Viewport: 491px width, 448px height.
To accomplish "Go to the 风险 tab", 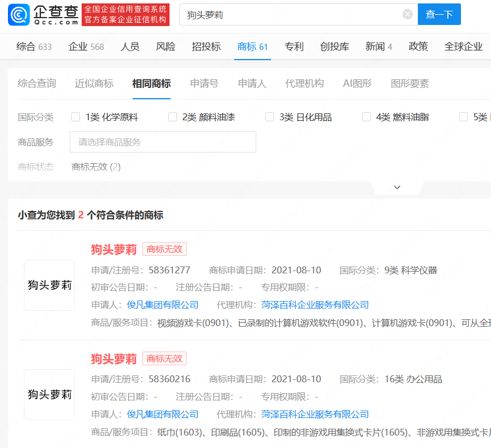I will (166, 47).
